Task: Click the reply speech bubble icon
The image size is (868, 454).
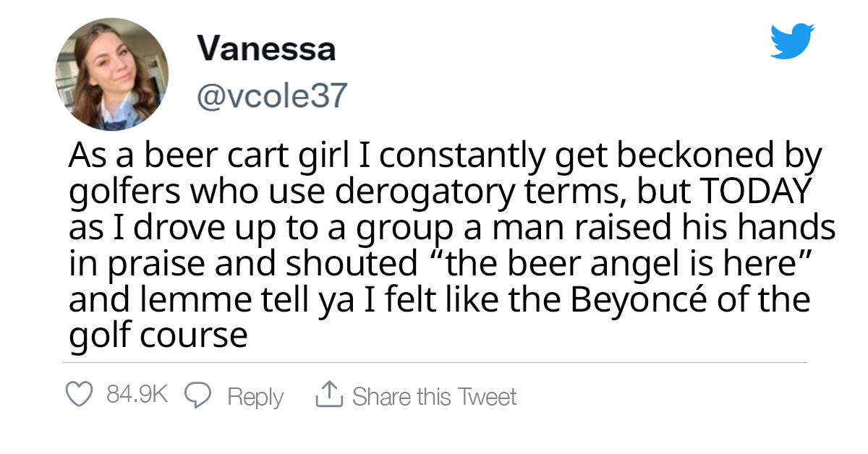Action: [197, 395]
